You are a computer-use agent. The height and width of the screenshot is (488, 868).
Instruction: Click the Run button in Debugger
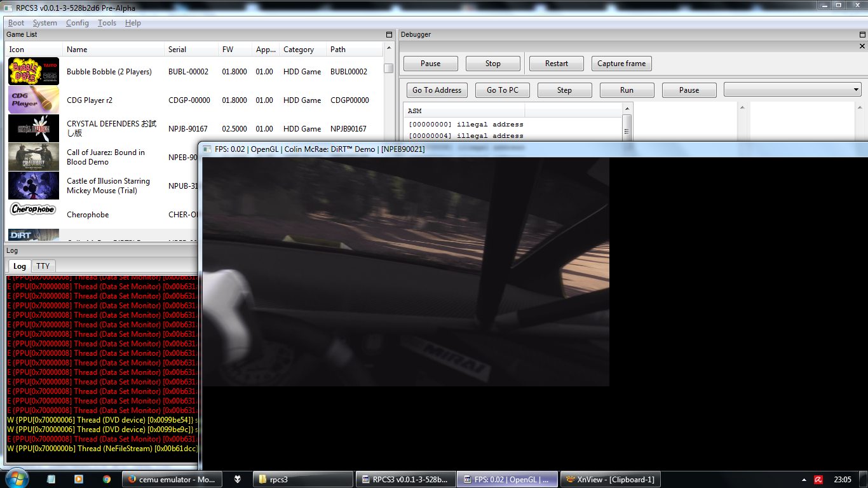[x=627, y=90]
